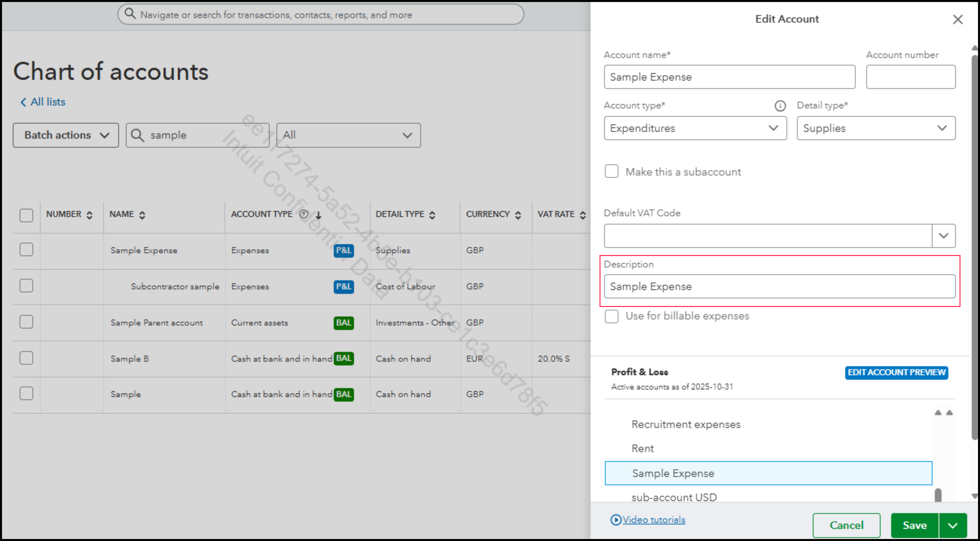Viewport: 980px width, 541px height.
Task: Click the Cancel button
Action: click(x=846, y=525)
